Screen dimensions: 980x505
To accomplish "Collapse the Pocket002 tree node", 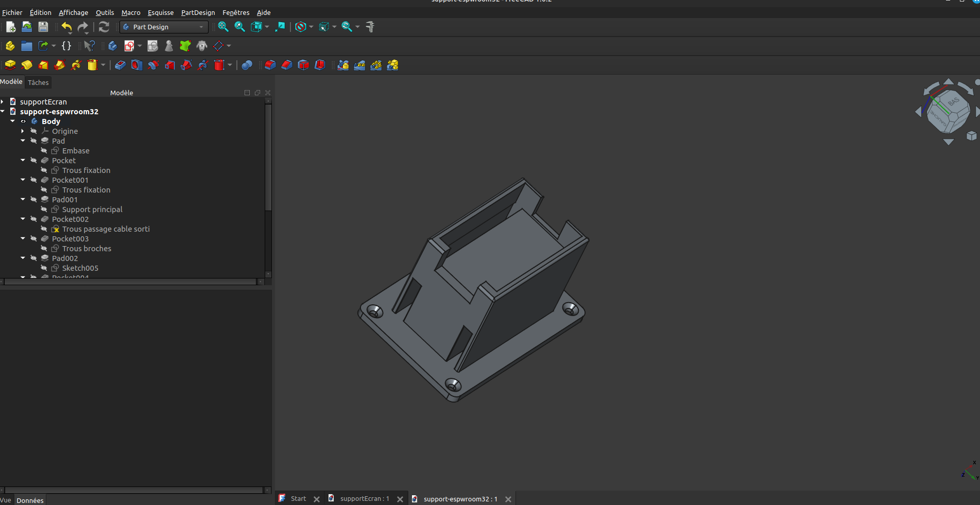I will pos(23,219).
